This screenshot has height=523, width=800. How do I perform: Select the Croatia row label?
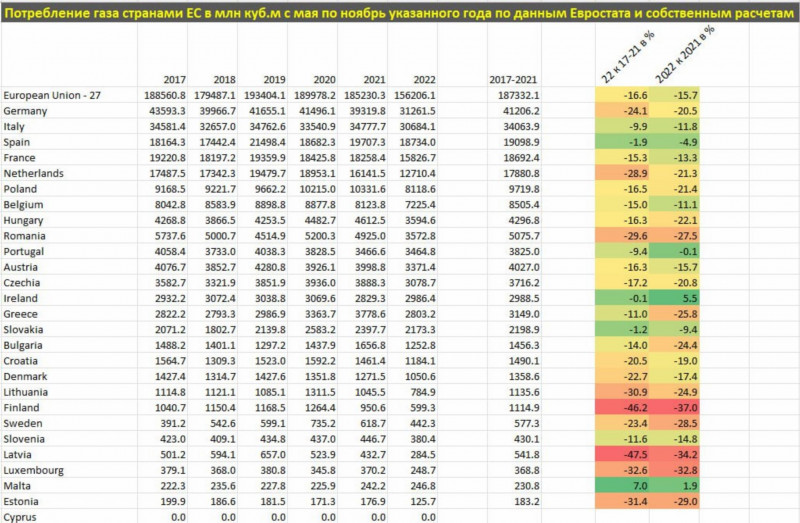[20, 361]
